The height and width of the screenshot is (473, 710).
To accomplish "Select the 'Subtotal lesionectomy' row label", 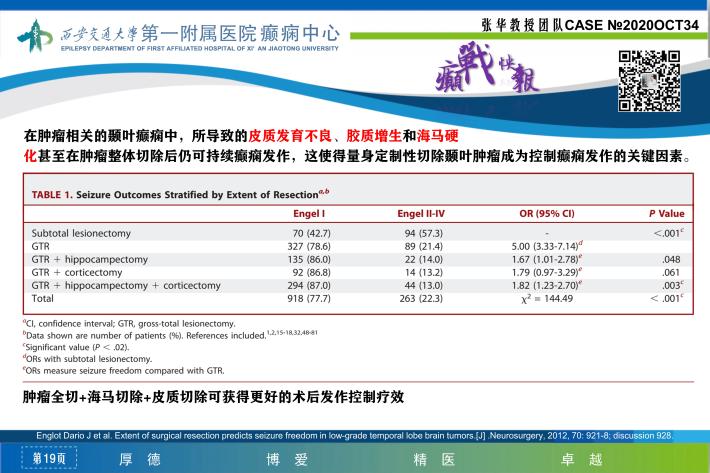I will pyautogui.click(x=81, y=234).
